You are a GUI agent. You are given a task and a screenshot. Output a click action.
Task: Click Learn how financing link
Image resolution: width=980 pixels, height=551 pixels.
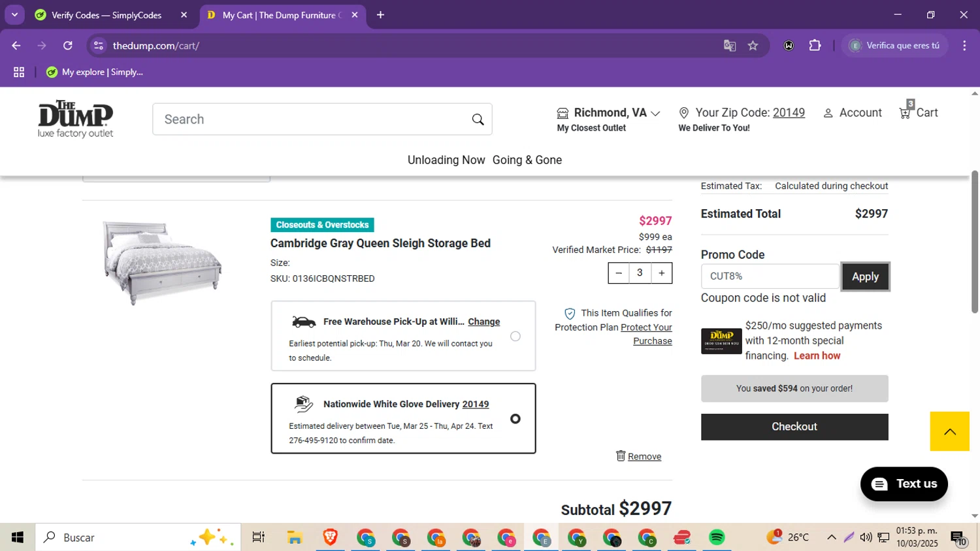coord(817,356)
